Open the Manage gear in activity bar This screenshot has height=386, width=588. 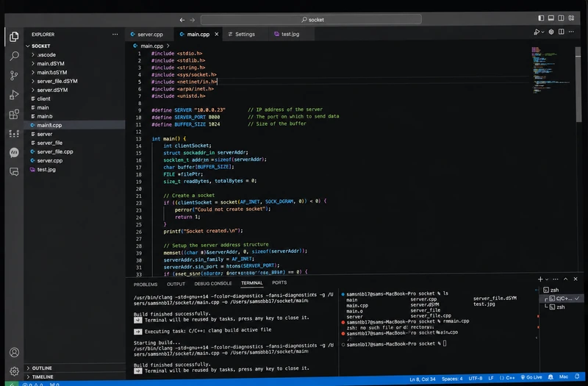[x=14, y=371]
